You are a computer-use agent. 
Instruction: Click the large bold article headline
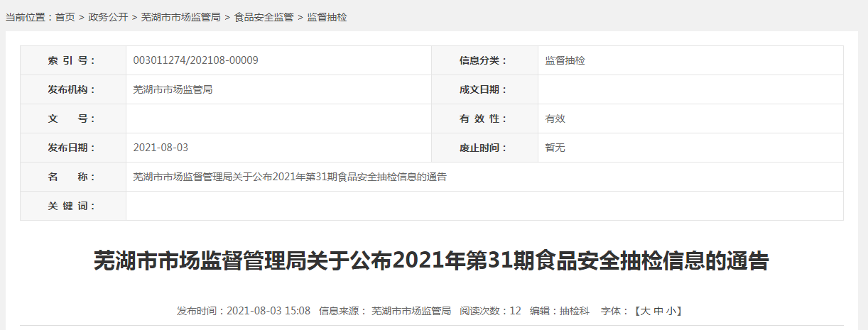pyautogui.click(x=431, y=261)
